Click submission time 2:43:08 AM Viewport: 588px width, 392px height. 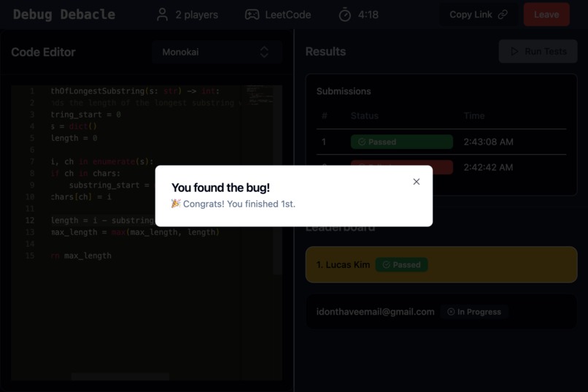click(488, 142)
